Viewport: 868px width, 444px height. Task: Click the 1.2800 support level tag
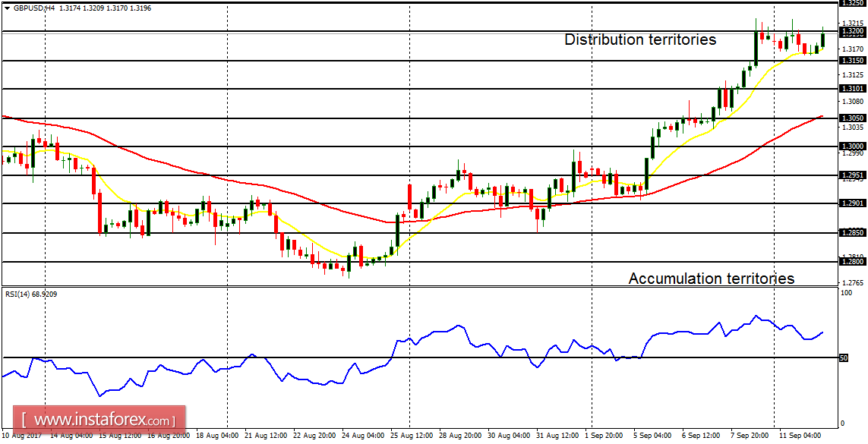point(854,261)
